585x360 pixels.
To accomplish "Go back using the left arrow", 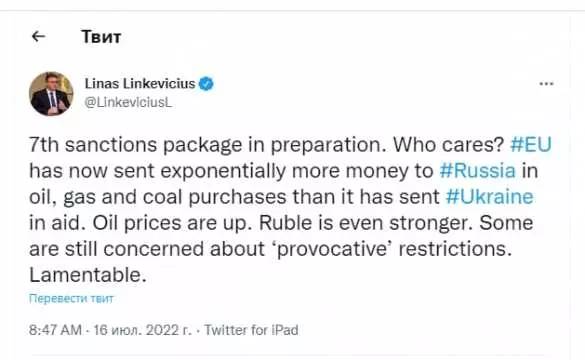I will (38, 37).
